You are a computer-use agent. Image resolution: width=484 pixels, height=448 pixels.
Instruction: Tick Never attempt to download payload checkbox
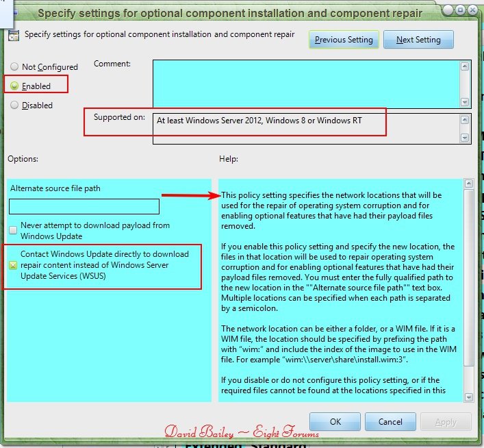pyautogui.click(x=13, y=230)
